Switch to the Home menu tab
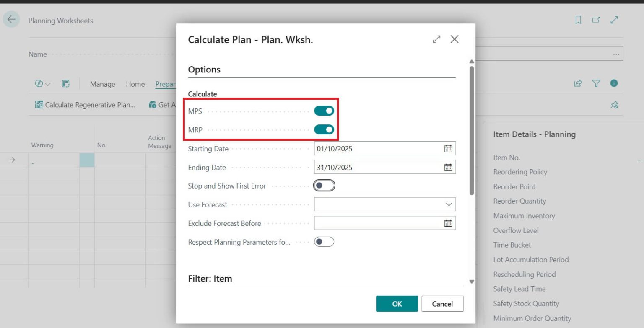 tap(135, 84)
